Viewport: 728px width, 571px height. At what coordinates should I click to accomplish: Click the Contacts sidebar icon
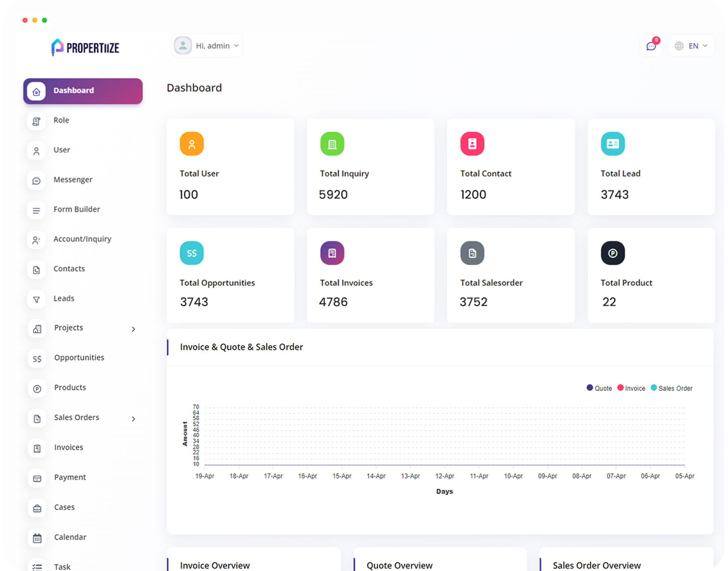(36, 270)
